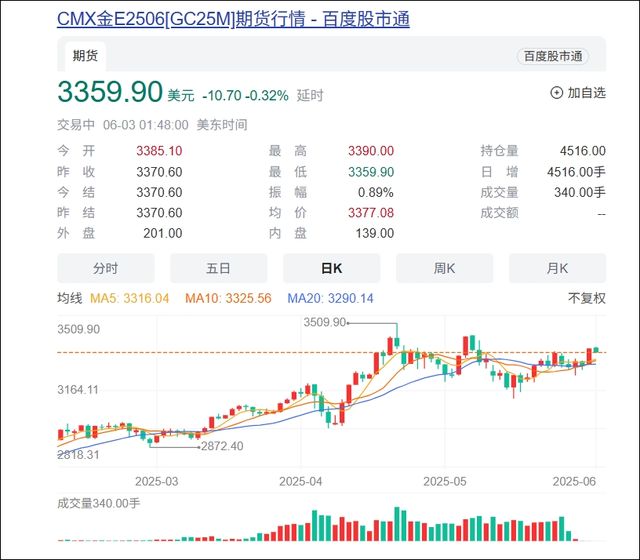Click the 2025-04 date label on chart axis
The height and width of the screenshot is (560, 640).
click(x=303, y=480)
